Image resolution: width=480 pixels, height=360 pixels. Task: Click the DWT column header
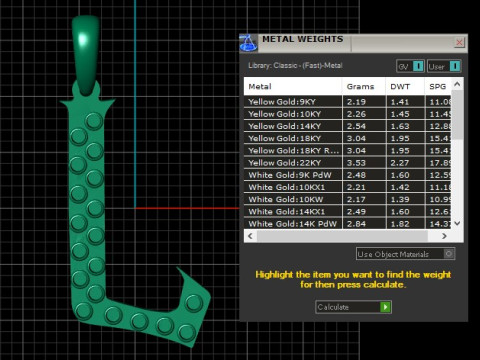point(405,86)
